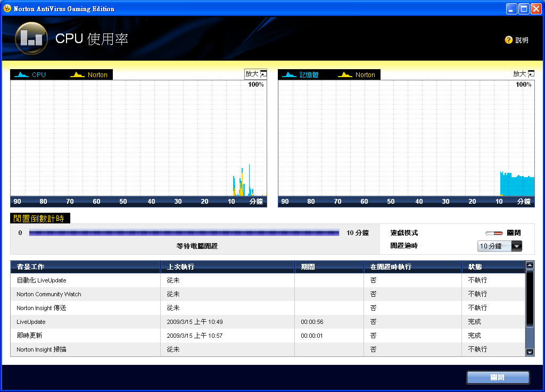The width and height of the screenshot is (545, 392).
Task: Click the blue CPU legend icon
Action: point(21,74)
